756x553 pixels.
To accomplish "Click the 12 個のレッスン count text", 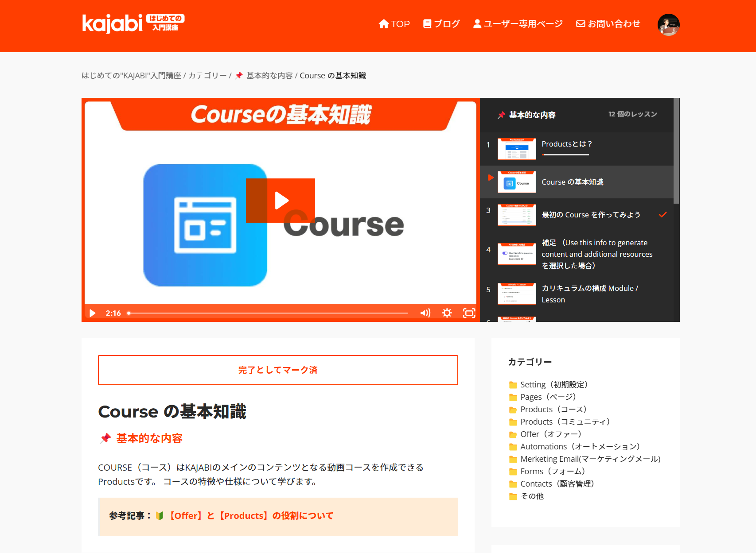I will (x=633, y=114).
